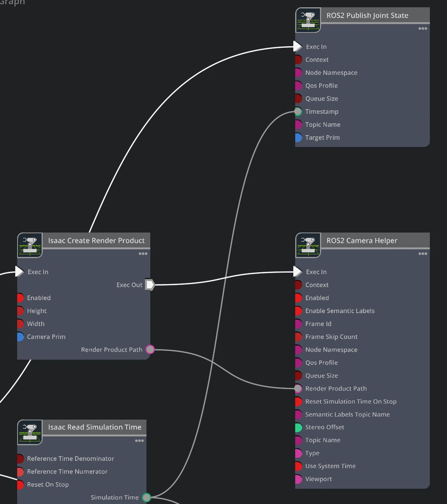Click the ROS2 Camera Helper node icon
Screen dimensions: 447x504
pyautogui.click(x=308, y=245)
